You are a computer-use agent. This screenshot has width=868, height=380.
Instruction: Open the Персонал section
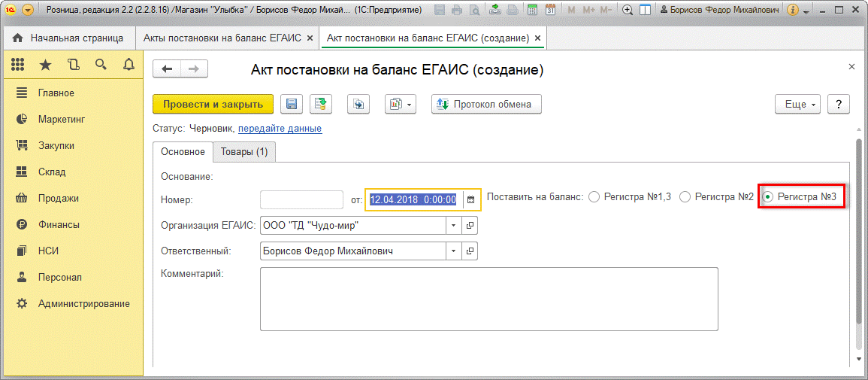(x=73, y=277)
